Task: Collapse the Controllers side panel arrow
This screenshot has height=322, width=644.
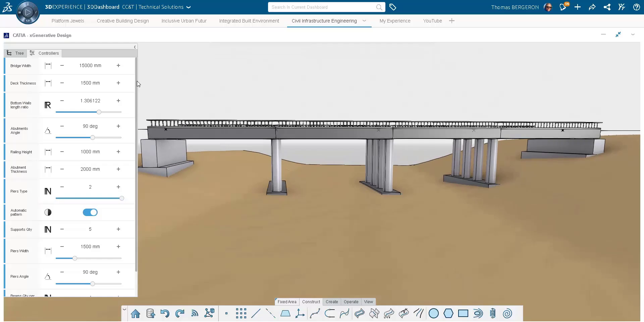Action: click(x=135, y=47)
